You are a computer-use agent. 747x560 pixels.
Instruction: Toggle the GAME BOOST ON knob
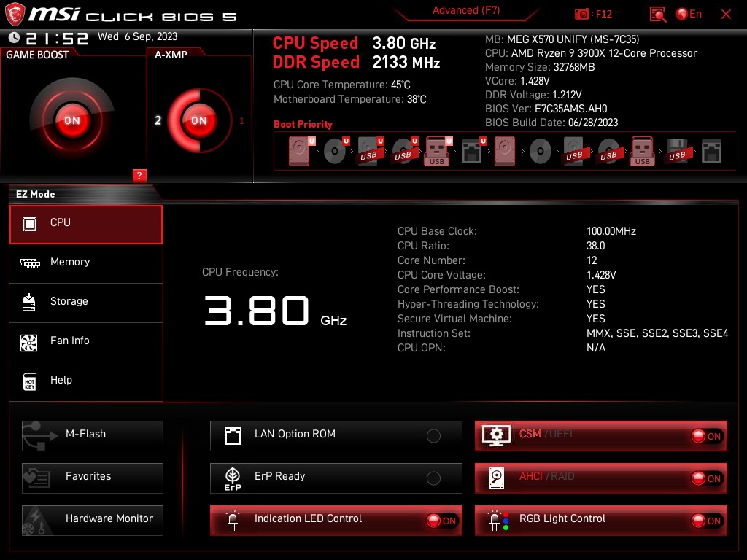pyautogui.click(x=72, y=120)
